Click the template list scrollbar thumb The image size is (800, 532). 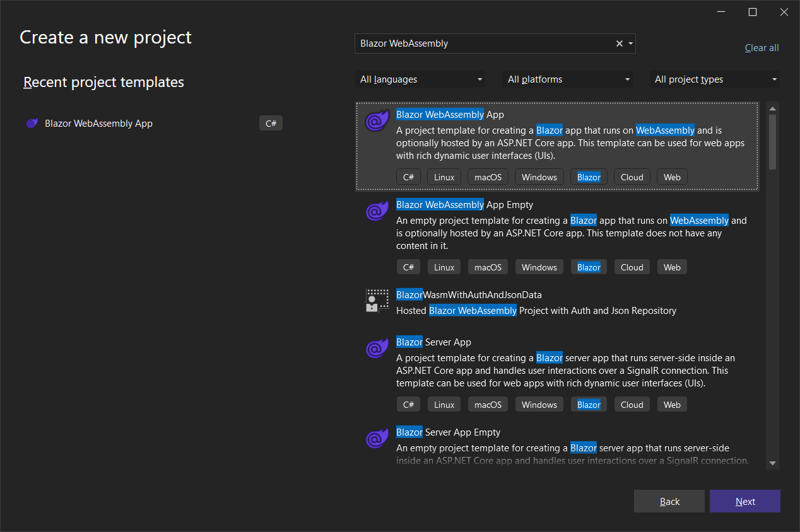(772, 142)
